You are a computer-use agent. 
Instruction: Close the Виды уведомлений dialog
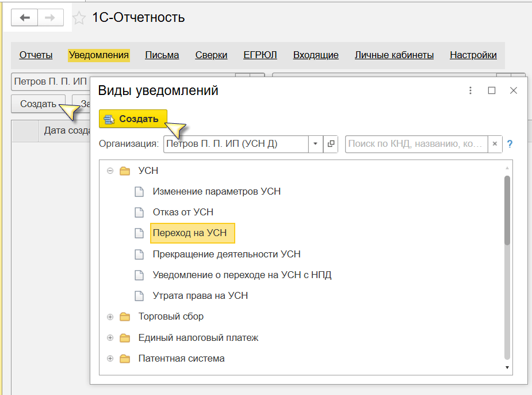514,90
